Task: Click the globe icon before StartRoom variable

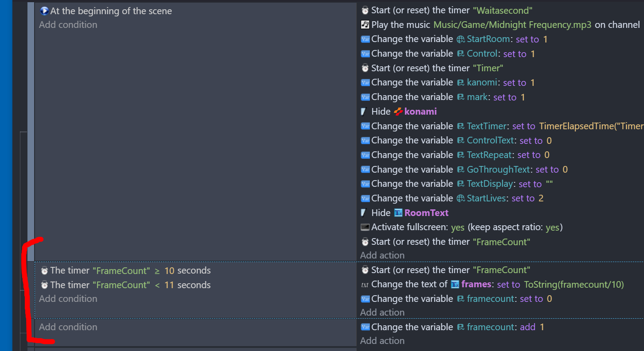Action: coord(461,39)
